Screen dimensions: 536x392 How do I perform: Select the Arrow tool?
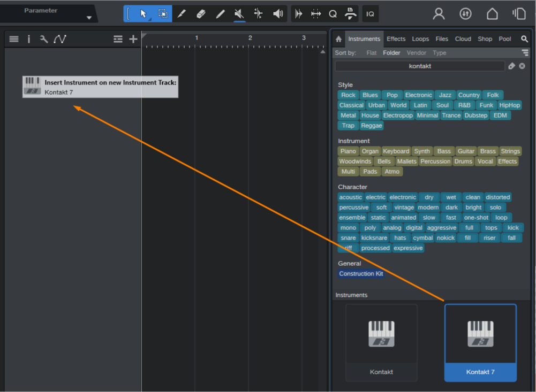(144, 14)
